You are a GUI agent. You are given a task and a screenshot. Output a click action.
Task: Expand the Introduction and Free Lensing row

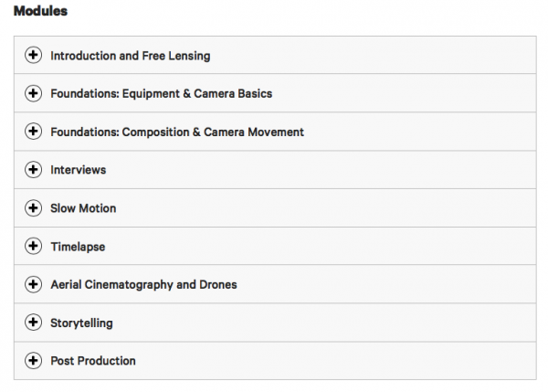pyautogui.click(x=130, y=56)
